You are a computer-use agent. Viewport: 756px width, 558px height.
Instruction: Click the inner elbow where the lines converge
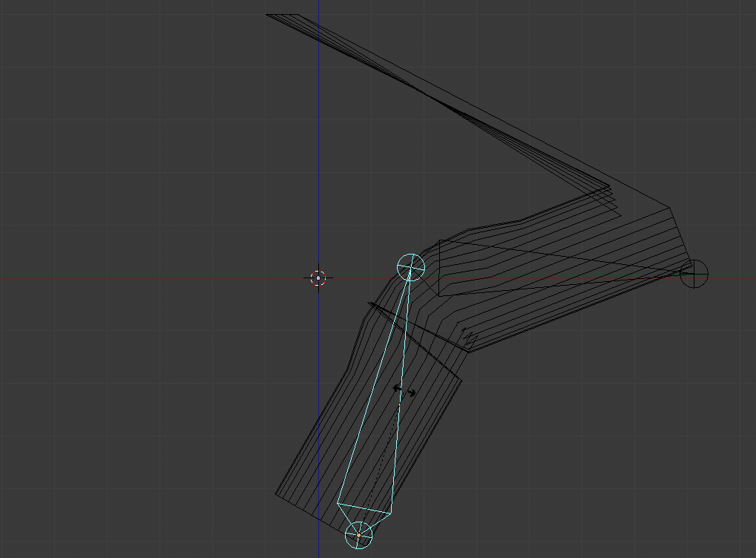click(x=608, y=187)
